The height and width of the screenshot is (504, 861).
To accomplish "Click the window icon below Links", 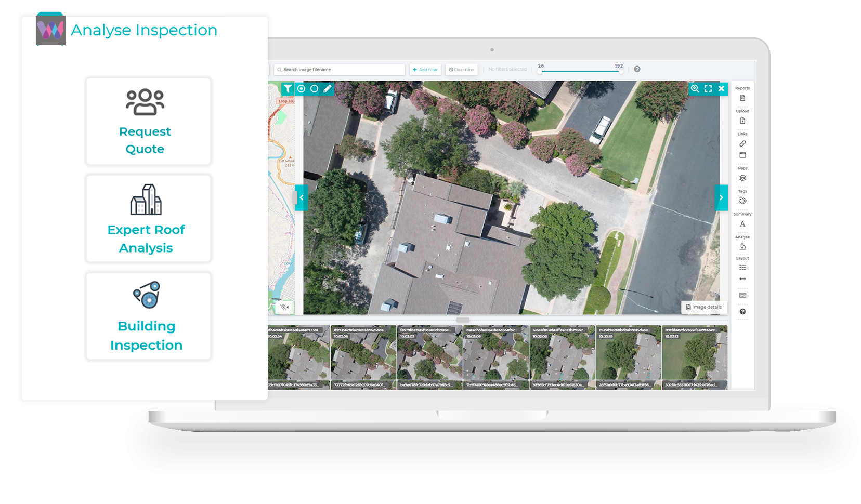I will coord(742,155).
